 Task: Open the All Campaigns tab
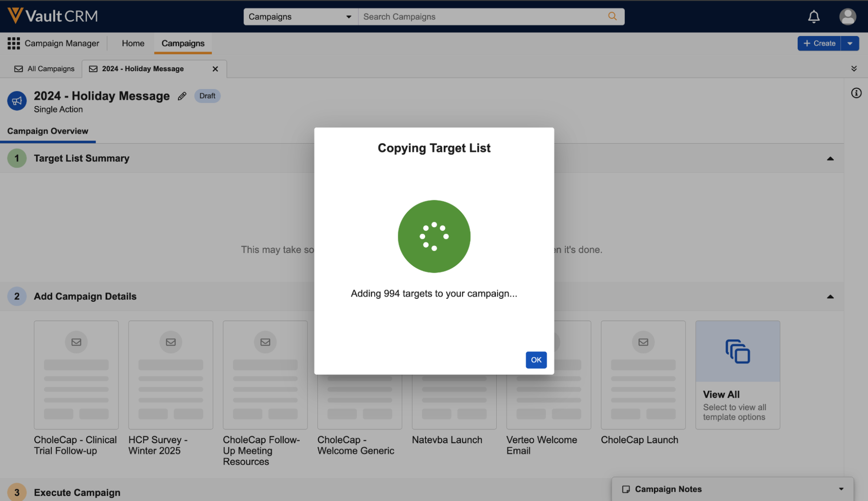(x=44, y=69)
